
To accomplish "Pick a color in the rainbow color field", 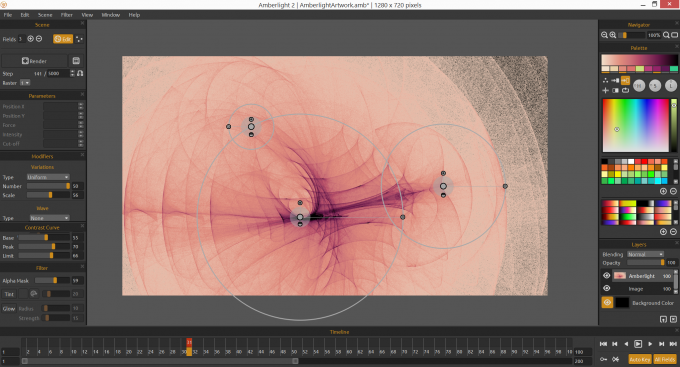I will tap(636, 125).
